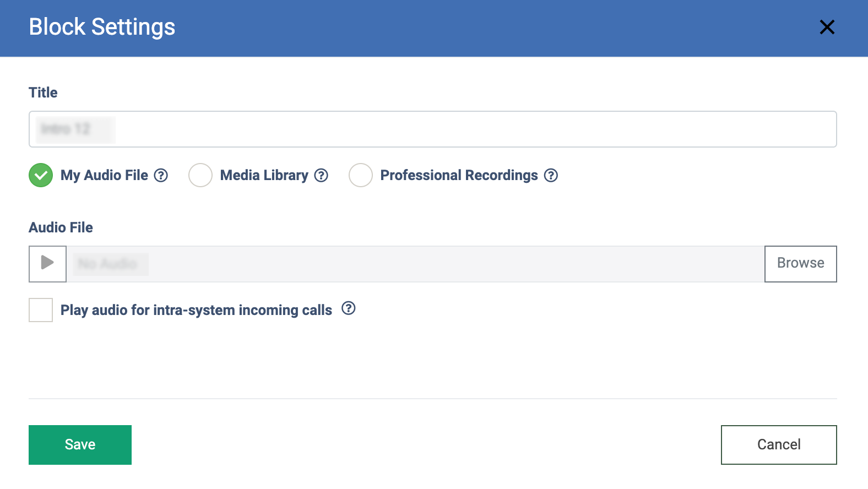Viewport: 868px width, 489px height.
Task: Click the "Play audio for intra-system" label text
Action: [x=196, y=310]
